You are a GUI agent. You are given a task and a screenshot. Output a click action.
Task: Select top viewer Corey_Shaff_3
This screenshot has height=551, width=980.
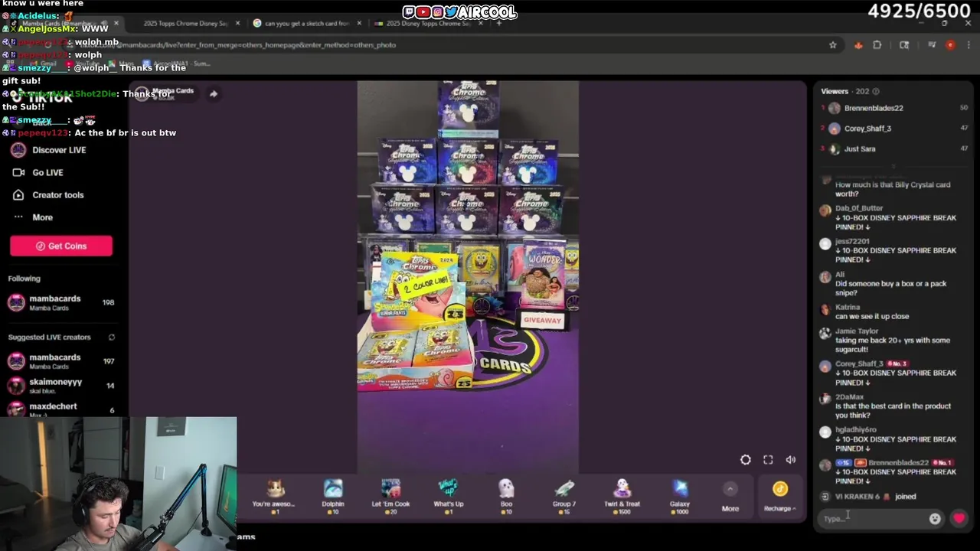pos(867,129)
